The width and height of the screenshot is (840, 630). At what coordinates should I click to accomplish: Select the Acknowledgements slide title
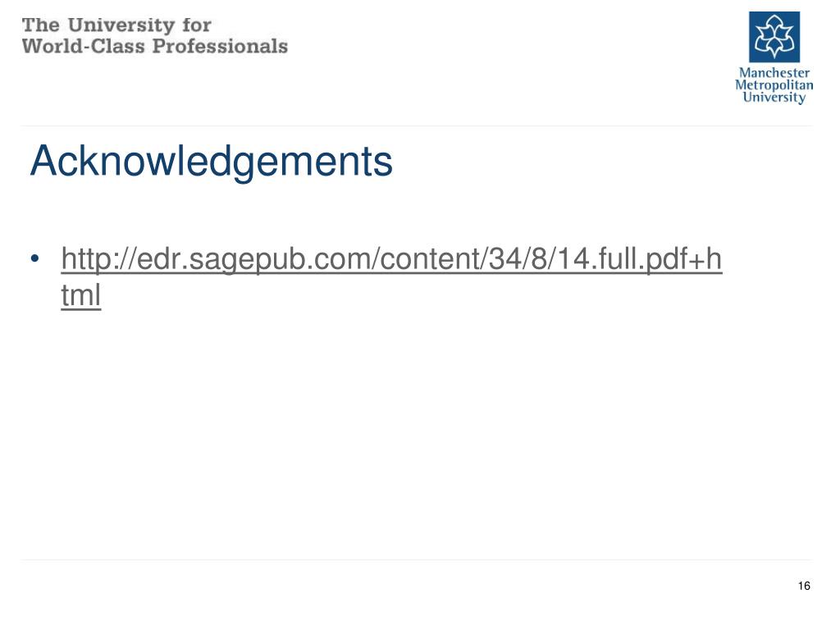(x=212, y=161)
